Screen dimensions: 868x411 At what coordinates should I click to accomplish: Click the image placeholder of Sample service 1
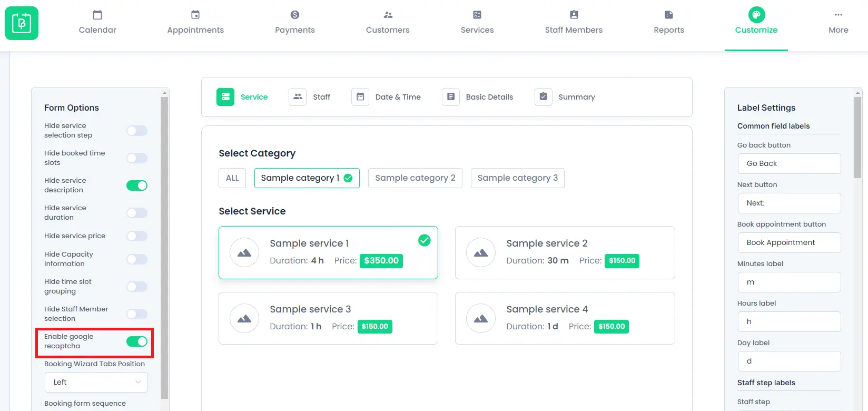tap(244, 252)
